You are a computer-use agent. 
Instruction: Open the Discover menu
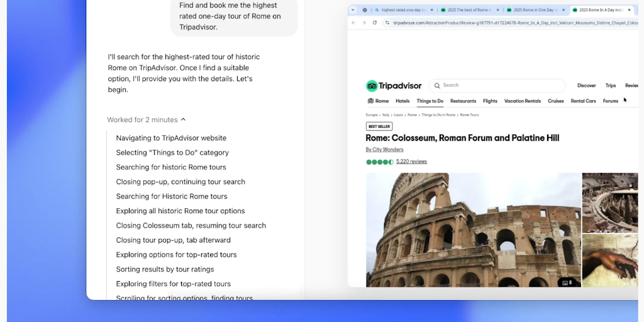point(587,86)
